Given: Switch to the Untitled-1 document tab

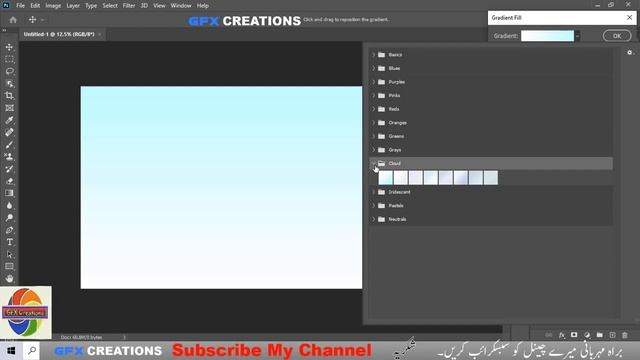Looking at the screenshot, I should coord(59,34).
